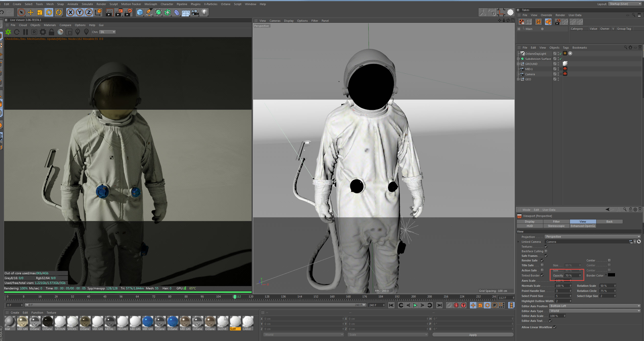This screenshot has height=341, width=644.
Task: Pause rendering in Live Viewer
Action: click(x=25, y=32)
